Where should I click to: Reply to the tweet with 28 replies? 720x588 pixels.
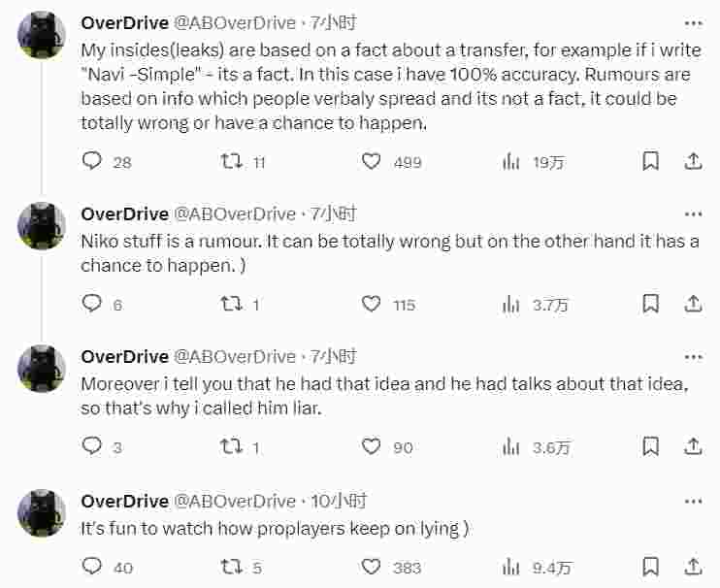pos(93,161)
